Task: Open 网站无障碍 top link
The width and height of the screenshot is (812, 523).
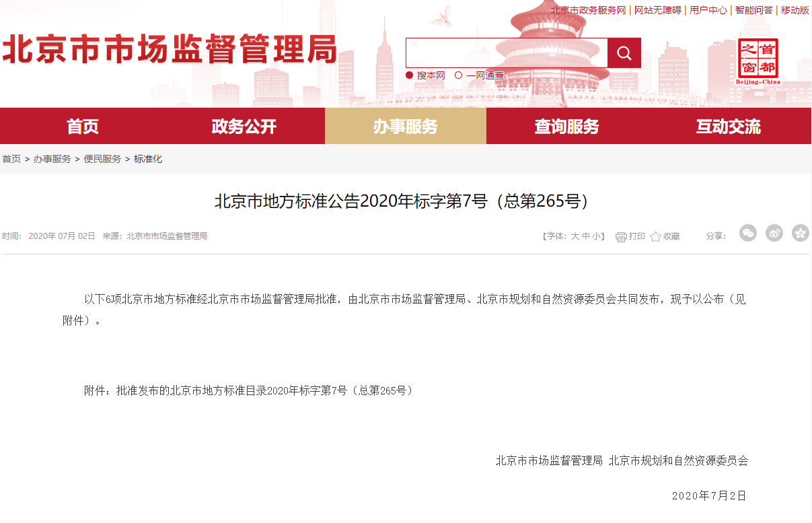Action: (x=658, y=10)
